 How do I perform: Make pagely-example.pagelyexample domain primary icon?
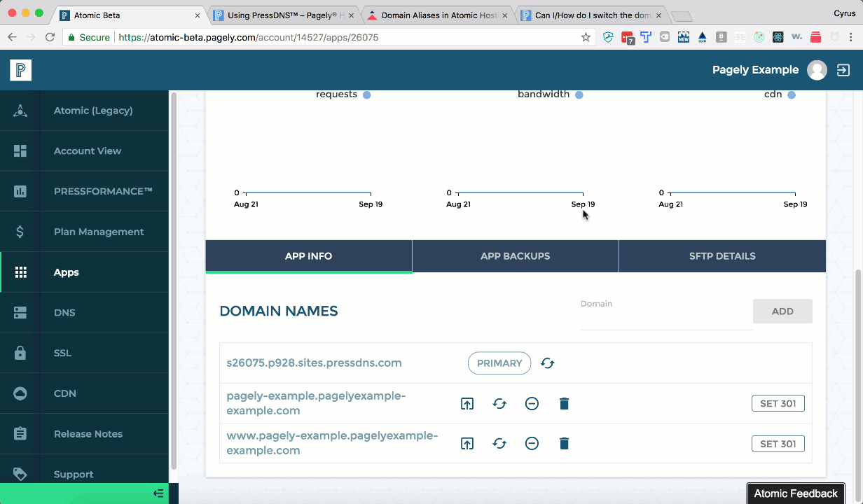point(467,403)
